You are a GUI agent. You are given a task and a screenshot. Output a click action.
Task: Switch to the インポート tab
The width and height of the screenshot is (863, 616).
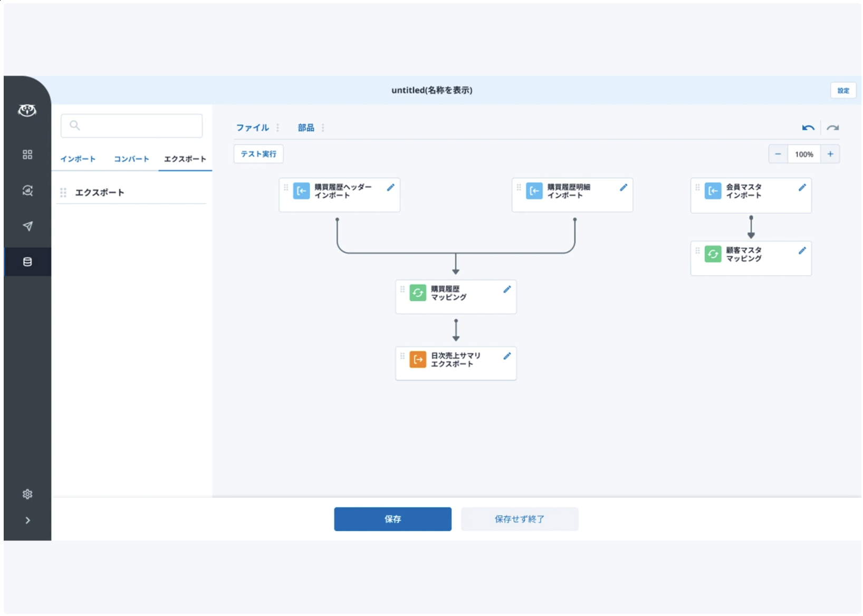78,159
